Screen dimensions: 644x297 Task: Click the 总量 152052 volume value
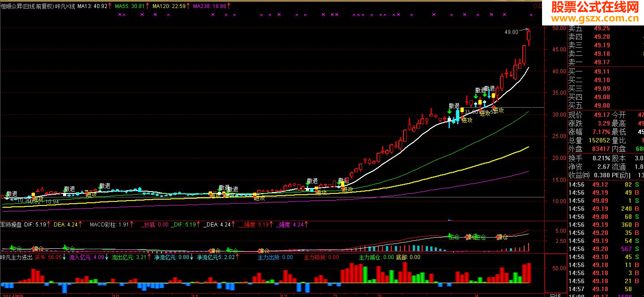pyautogui.click(x=599, y=141)
